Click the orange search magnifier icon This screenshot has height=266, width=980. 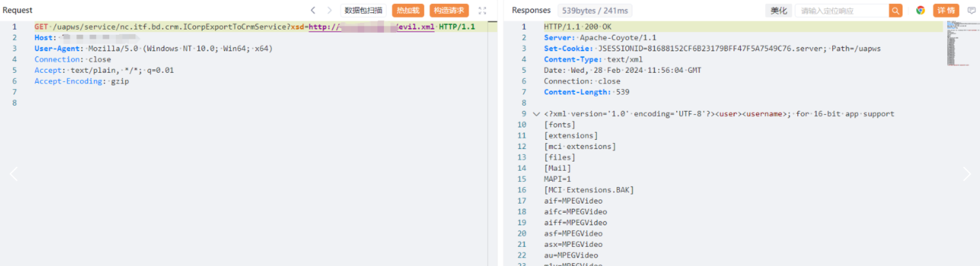pos(896,11)
